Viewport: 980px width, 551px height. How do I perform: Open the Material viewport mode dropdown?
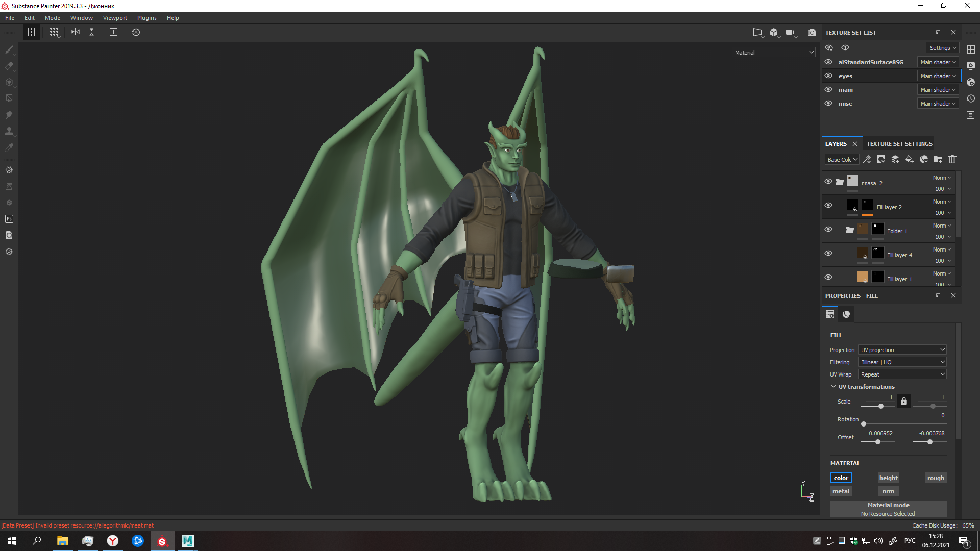point(773,53)
